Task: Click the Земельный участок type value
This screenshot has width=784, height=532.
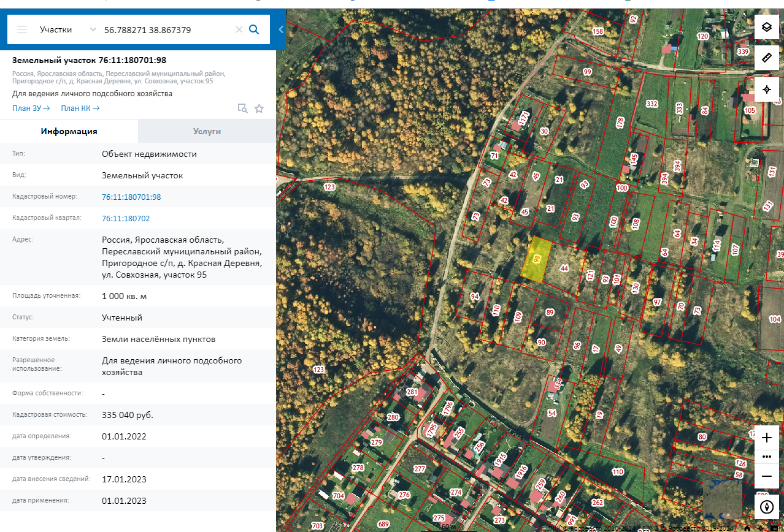Action: (142, 175)
